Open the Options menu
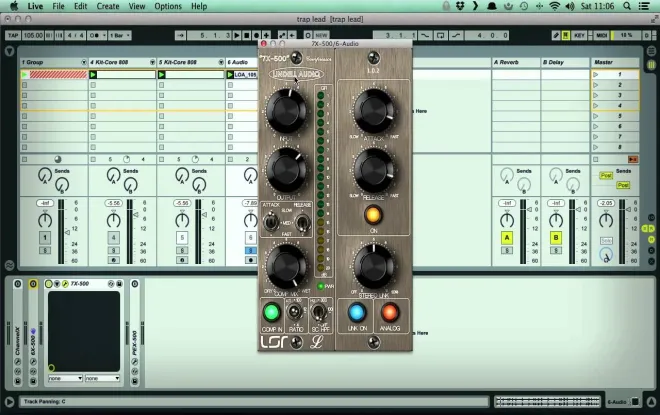 click(x=168, y=6)
